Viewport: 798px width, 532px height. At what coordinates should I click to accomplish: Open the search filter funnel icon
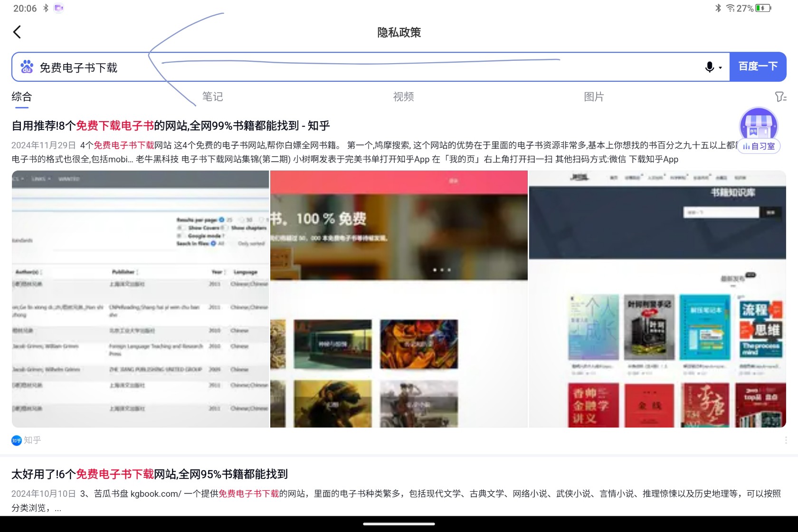780,97
